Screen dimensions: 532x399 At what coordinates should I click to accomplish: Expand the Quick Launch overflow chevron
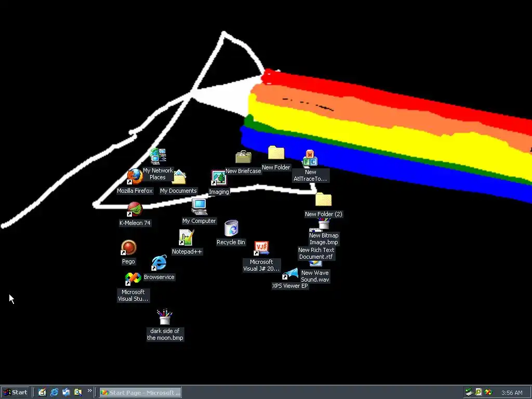89,391
